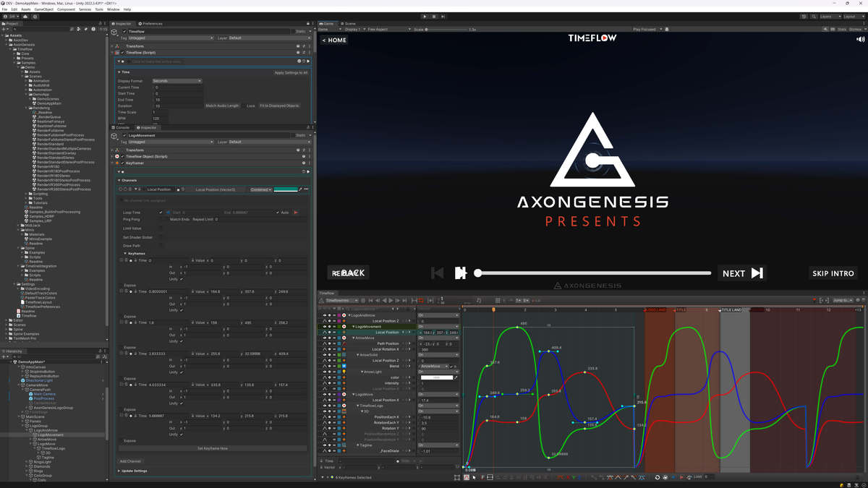Viewport: 868px width, 488px height.
Task: Click the Apply Settings to All button
Action: [291, 72]
